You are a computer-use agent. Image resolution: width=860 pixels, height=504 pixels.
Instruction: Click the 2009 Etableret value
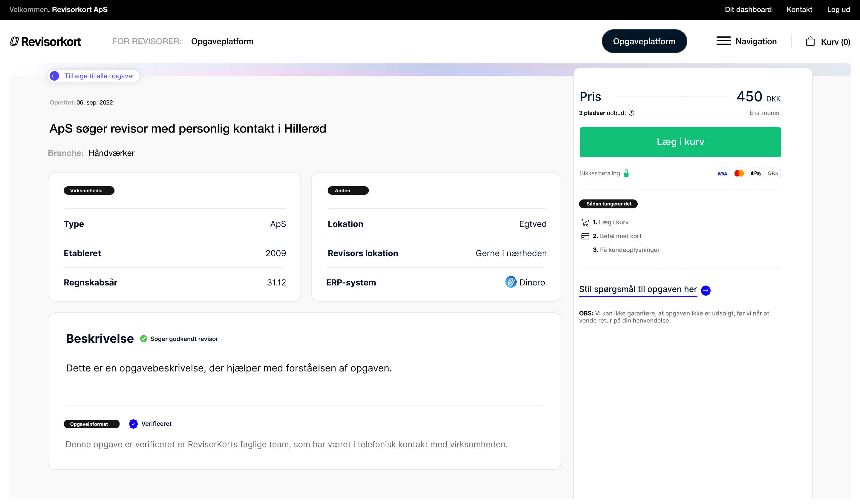[x=276, y=253]
